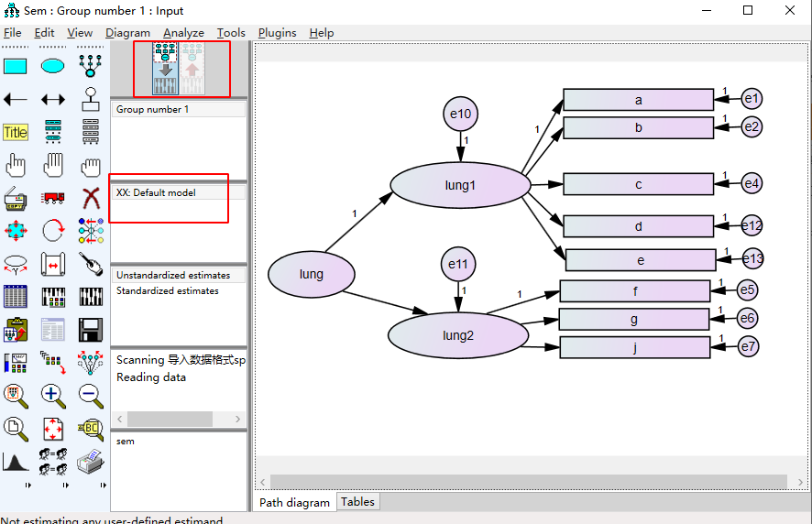Switch to output path diagram toggle button
812x524 pixels.
pyautogui.click(x=192, y=69)
